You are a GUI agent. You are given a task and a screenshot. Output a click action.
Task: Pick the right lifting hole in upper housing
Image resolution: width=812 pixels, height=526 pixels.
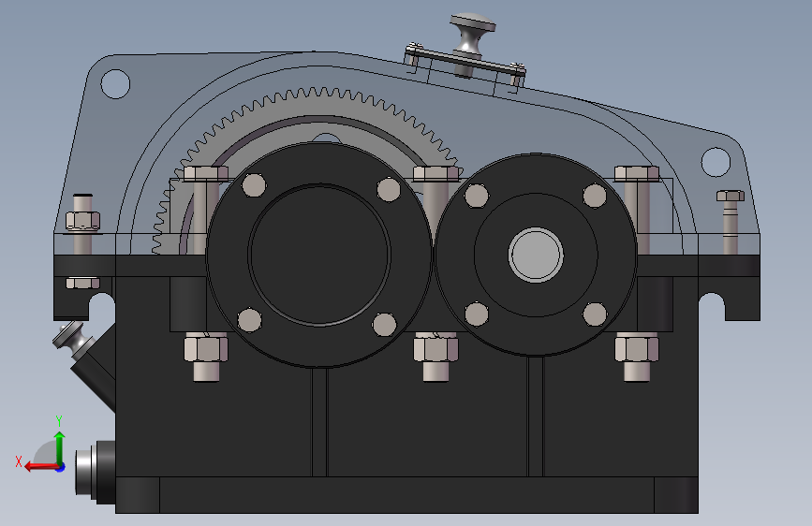pos(716,161)
